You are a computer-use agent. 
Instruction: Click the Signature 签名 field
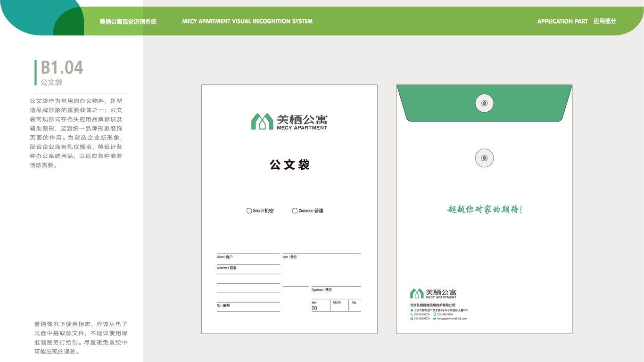(336, 292)
